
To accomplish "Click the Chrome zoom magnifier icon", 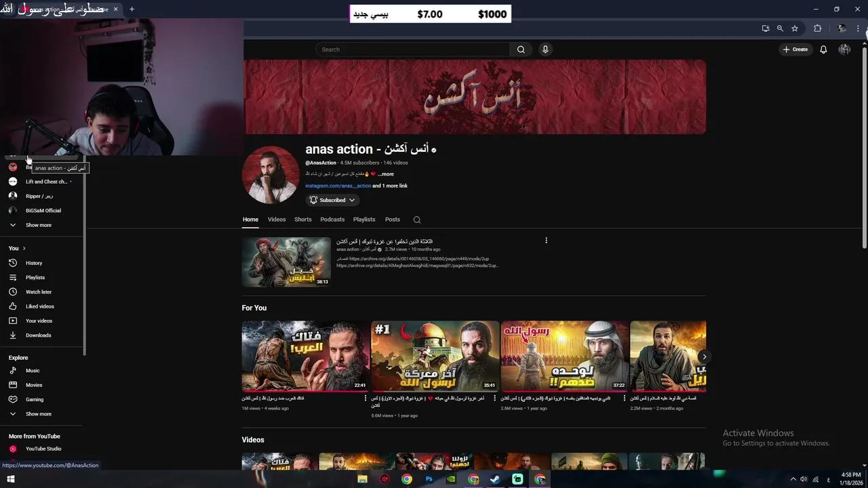I will [780, 28].
